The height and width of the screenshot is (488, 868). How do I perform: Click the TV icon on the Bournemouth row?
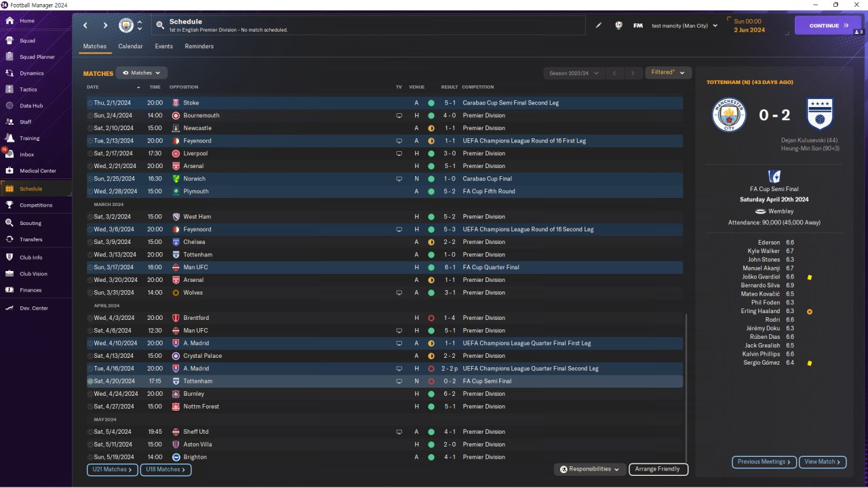point(399,116)
